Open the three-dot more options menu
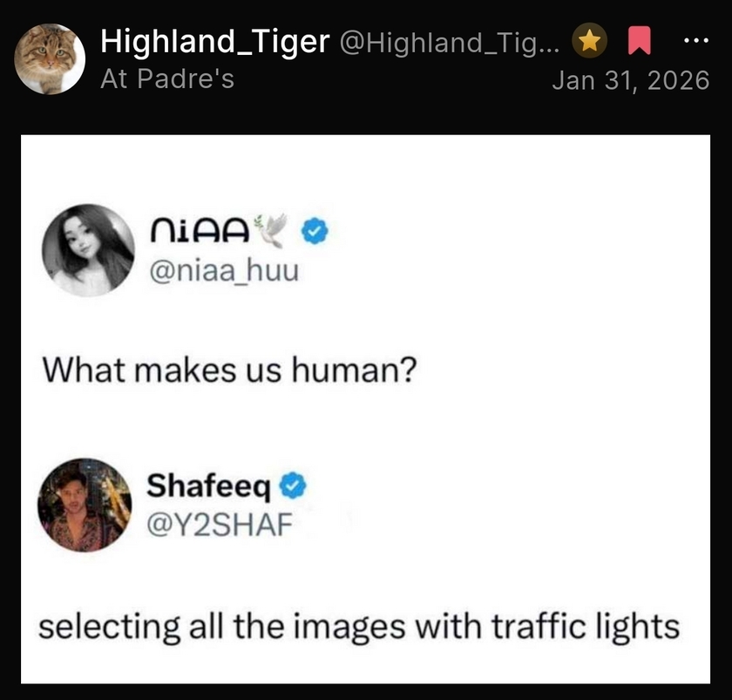732x700 pixels. point(696,41)
